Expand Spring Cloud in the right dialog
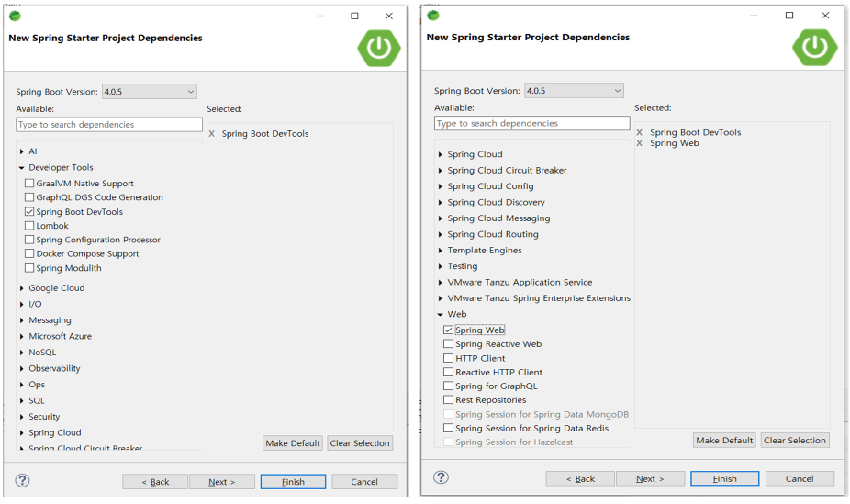The height and width of the screenshot is (504, 850). click(441, 154)
